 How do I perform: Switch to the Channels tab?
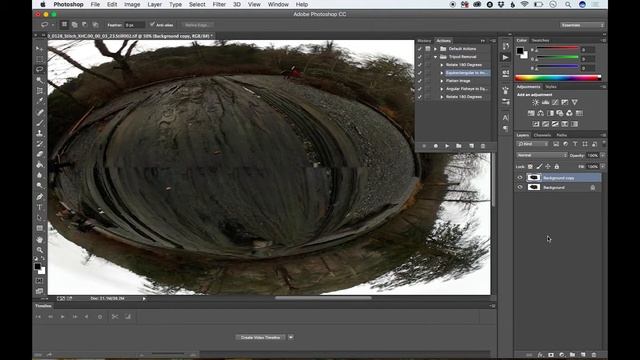tap(542, 135)
